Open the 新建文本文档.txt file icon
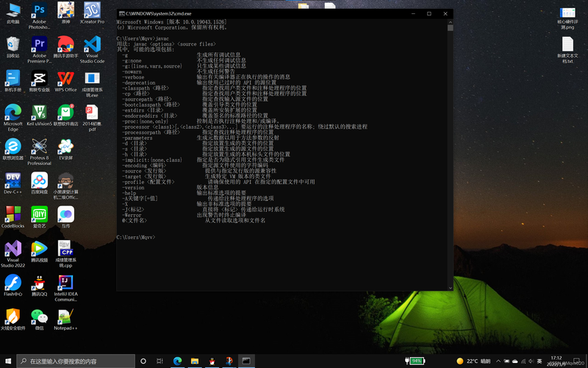This screenshot has width=588, height=368. pyautogui.click(x=567, y=49)
